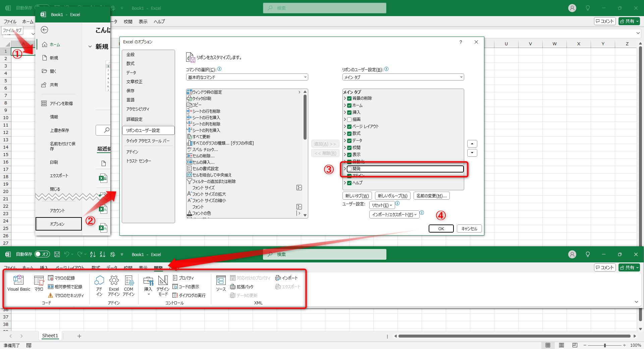The height and width of the screenshot is (349, 644).
Task: Click キャンセル in the options dialog
Action: point(469,229)
